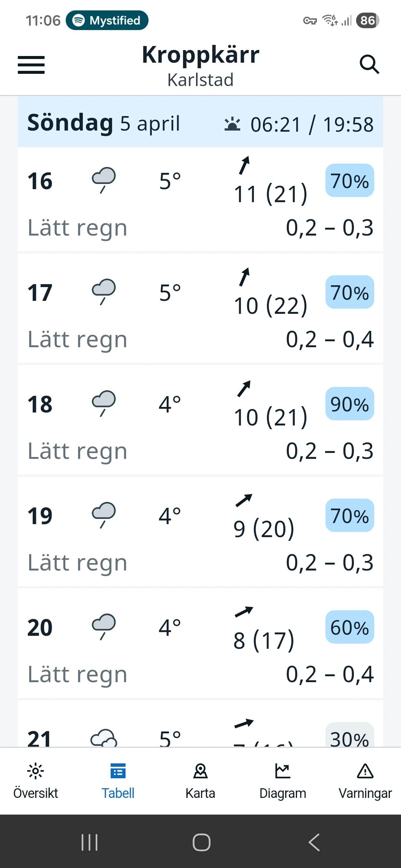
Task: Tap the Söndag 5 april date header
Action: coord(104,123)
